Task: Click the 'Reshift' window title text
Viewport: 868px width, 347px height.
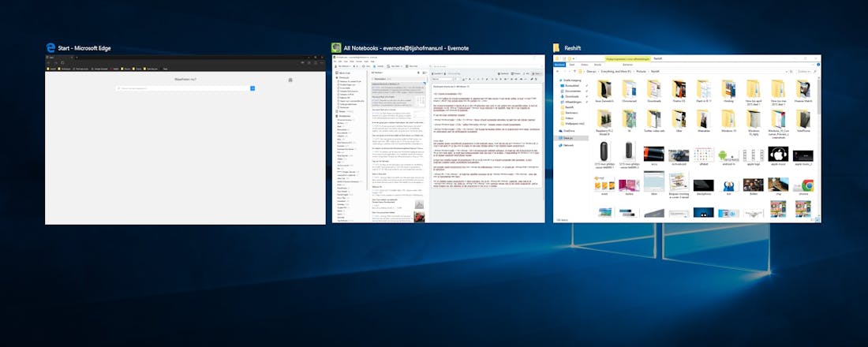Action: coord(572,48)
